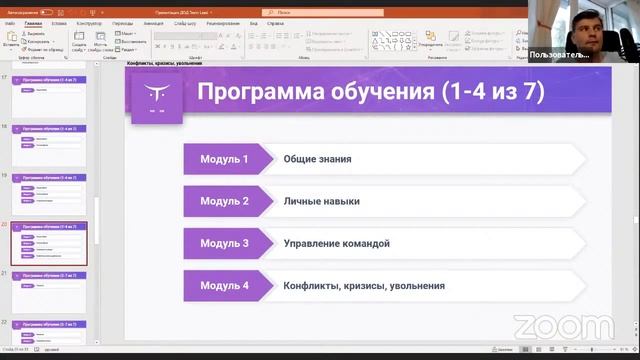Viewport: 640px width, 360px height.
Task: Toggle italic text formatting
Action: click(165, 47)
